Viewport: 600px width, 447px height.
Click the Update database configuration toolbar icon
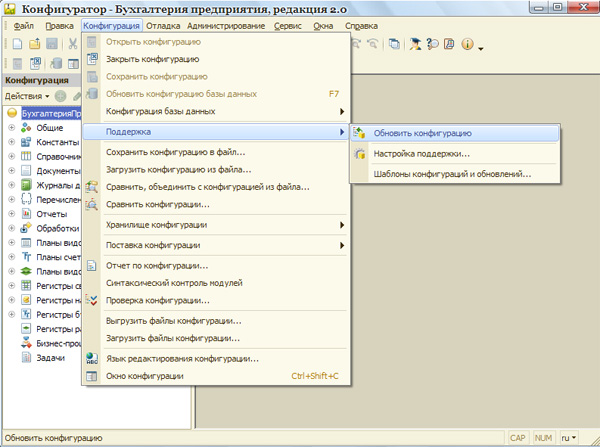coord(56,63)
